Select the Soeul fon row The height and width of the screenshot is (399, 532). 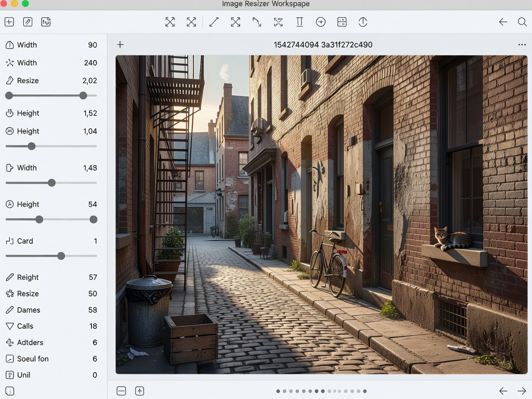pos(51,359)
